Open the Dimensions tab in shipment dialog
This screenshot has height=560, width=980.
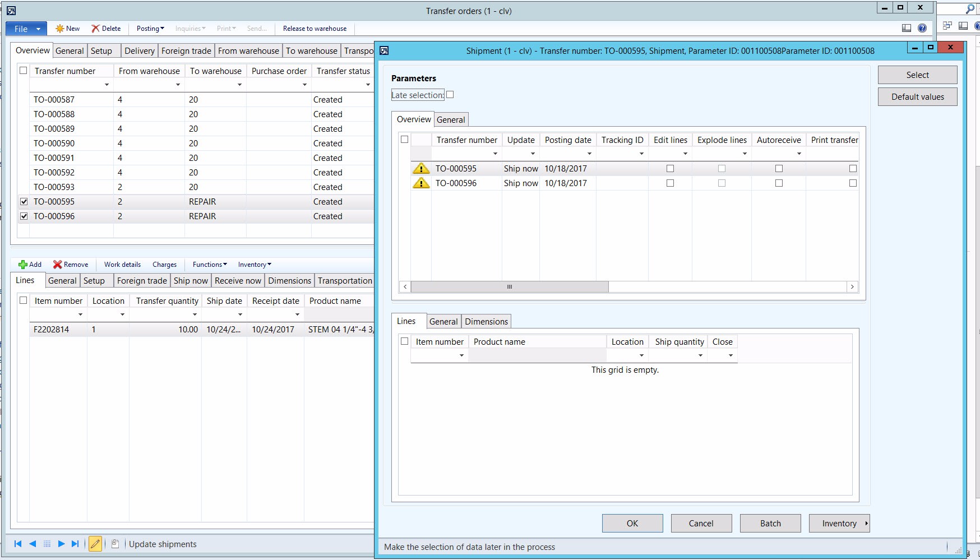[x=486, y=322]
